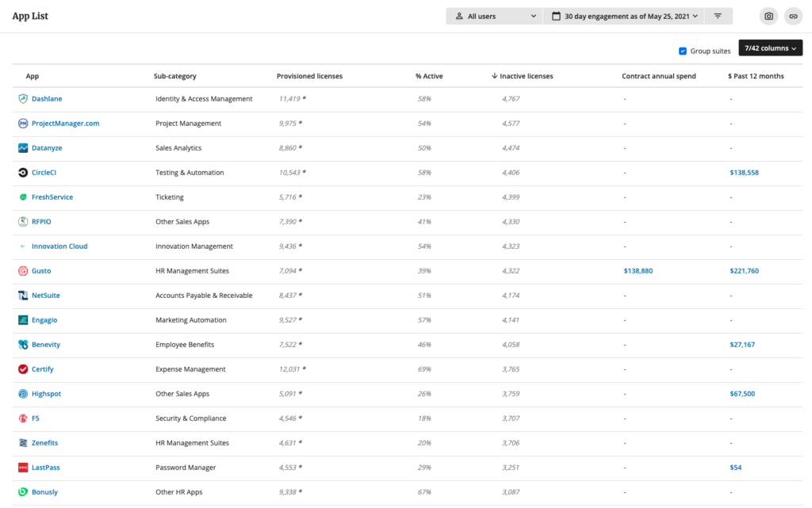Click the RFPIO app icon
Screen dimensions: 812x508
point(23,221)
